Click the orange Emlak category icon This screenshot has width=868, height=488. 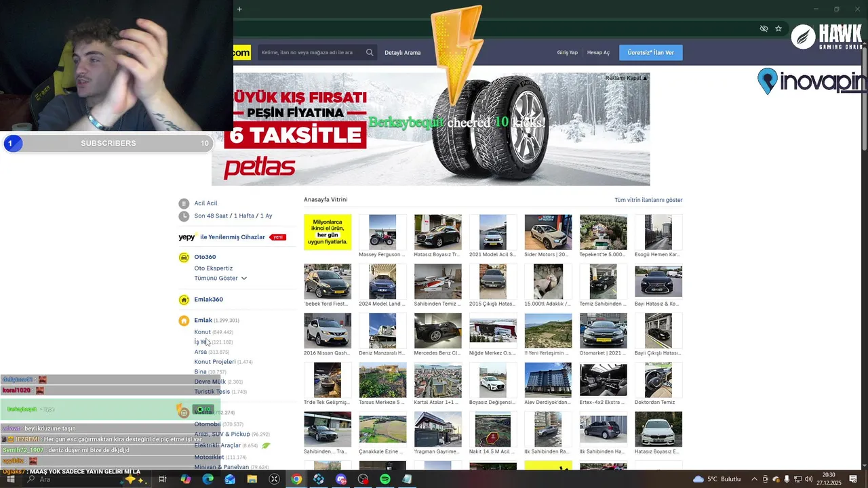[184, 321]
